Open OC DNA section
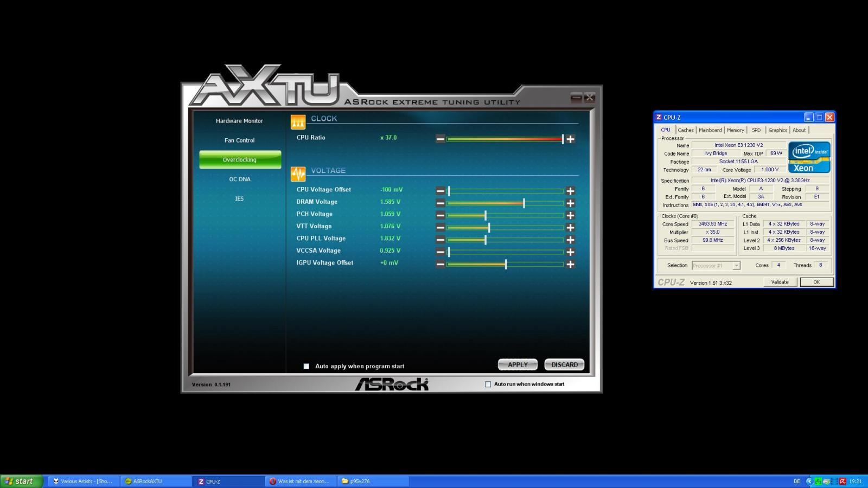The image size is (868, 488). click(239, 179)
